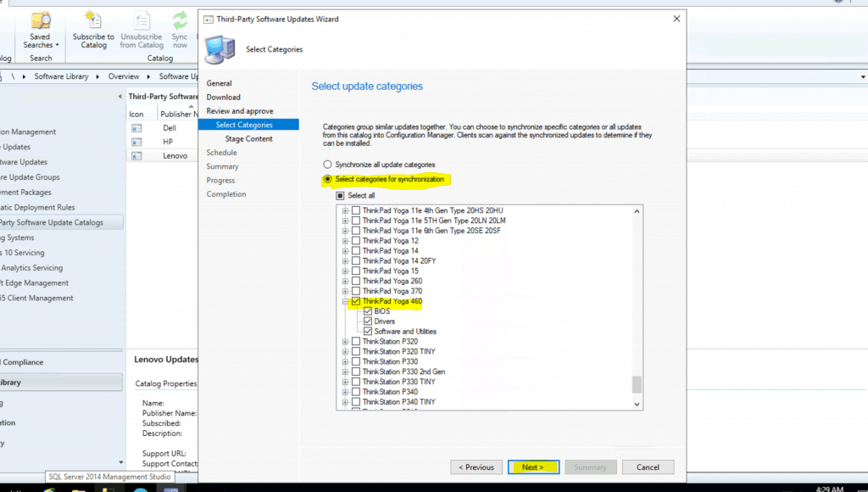Select the Select Categories wizard step
Image resolution: width=868 pixels, height=492 pixels.
point(248,125)
